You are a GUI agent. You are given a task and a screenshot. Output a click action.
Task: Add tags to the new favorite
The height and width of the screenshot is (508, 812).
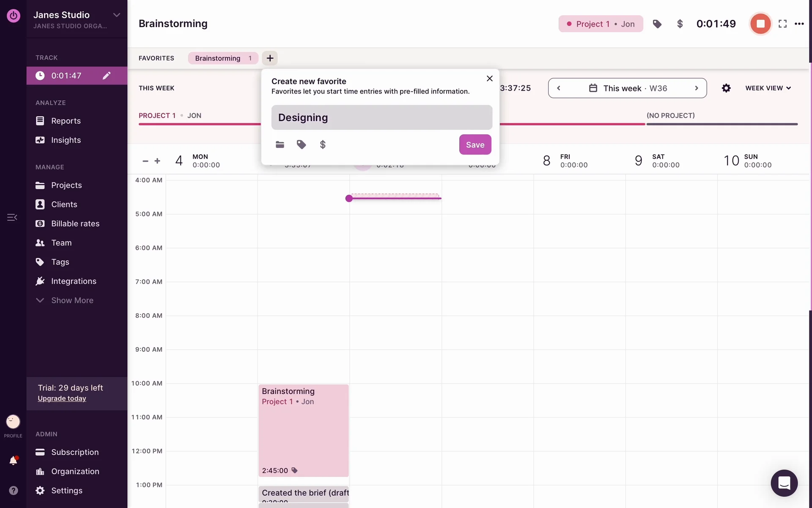pos(301,145)
